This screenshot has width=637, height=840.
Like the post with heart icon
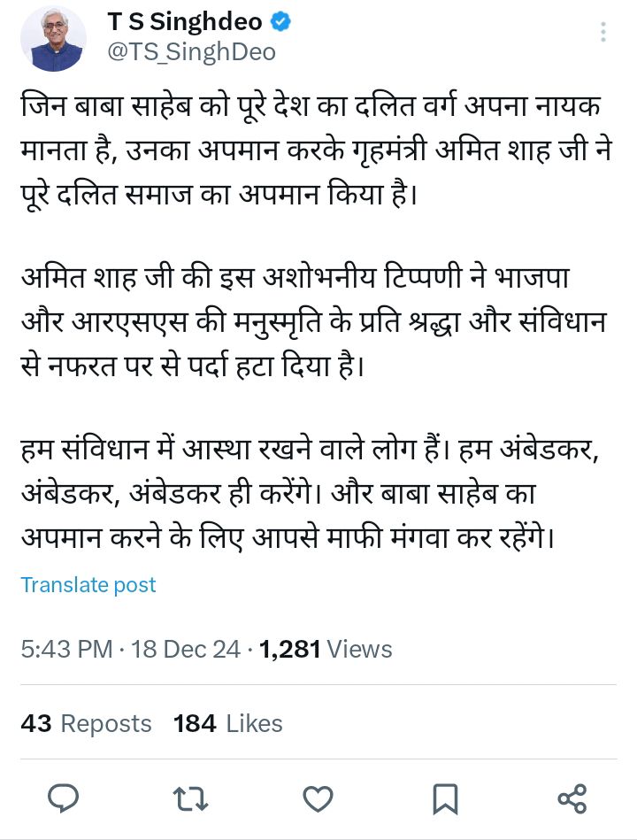(x=318, y=799)
